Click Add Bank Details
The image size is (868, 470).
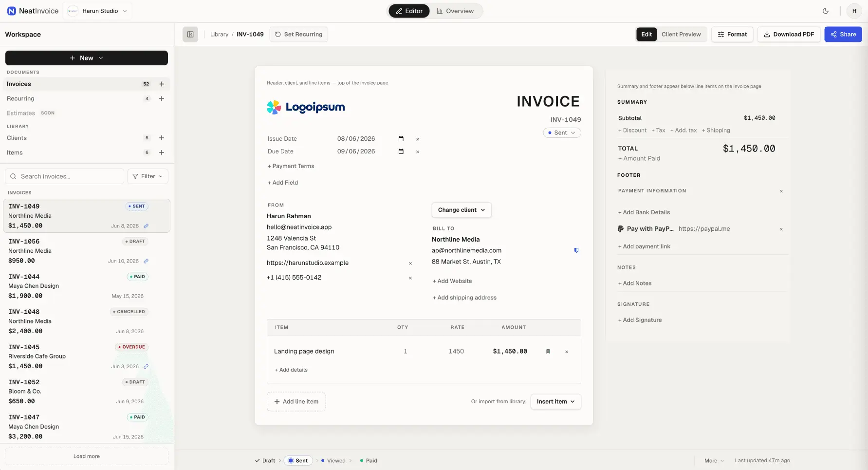(644, 212)
